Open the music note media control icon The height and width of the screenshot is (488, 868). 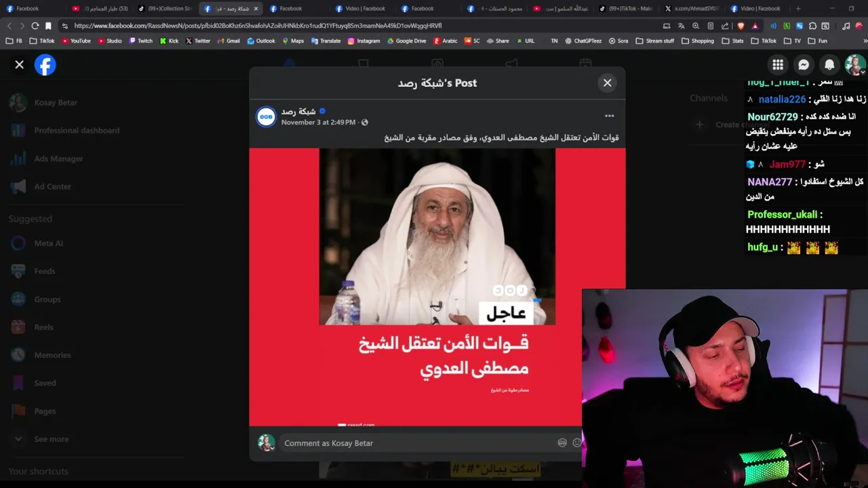click(846, 26)
